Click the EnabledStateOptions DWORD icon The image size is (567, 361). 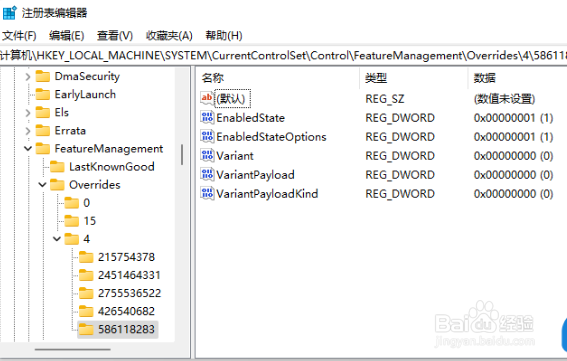pos(207,137)
